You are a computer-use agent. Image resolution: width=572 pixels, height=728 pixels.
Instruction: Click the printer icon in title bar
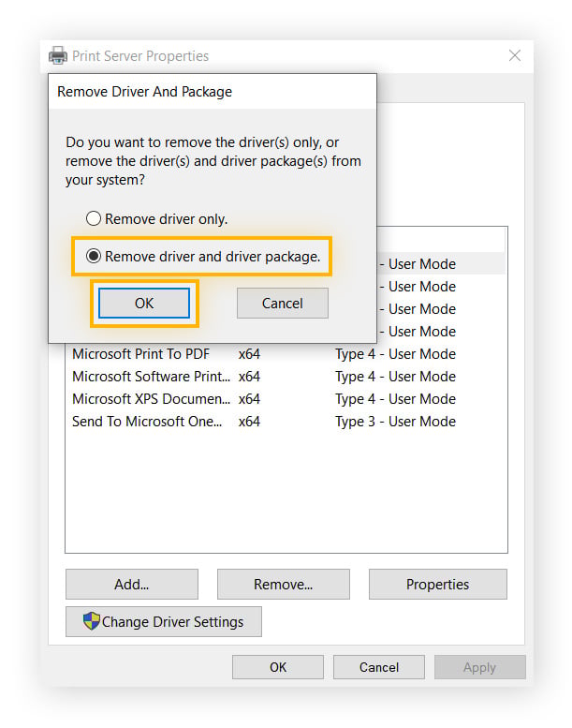pyautogui.click(x=59, y=56)
